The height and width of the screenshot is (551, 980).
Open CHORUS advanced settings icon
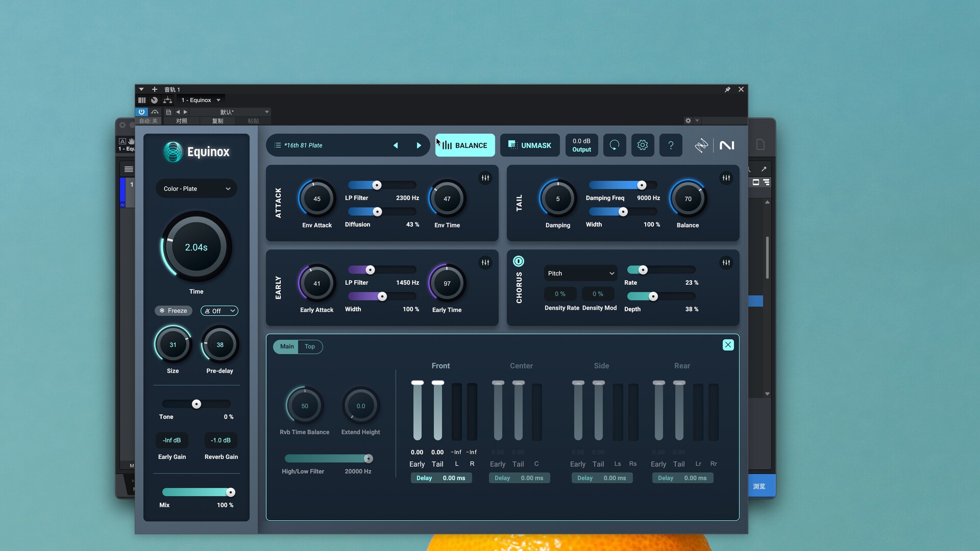click(x=726, y=263)
